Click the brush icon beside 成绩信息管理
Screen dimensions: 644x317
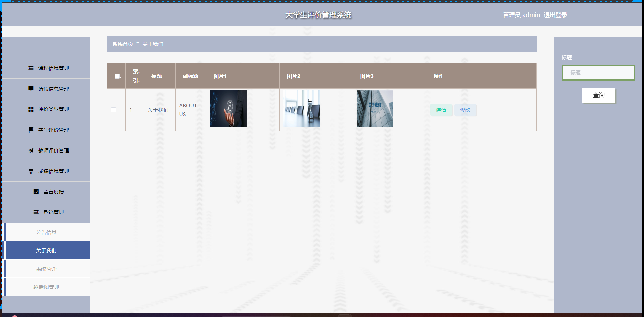click(x=31, y=171)
